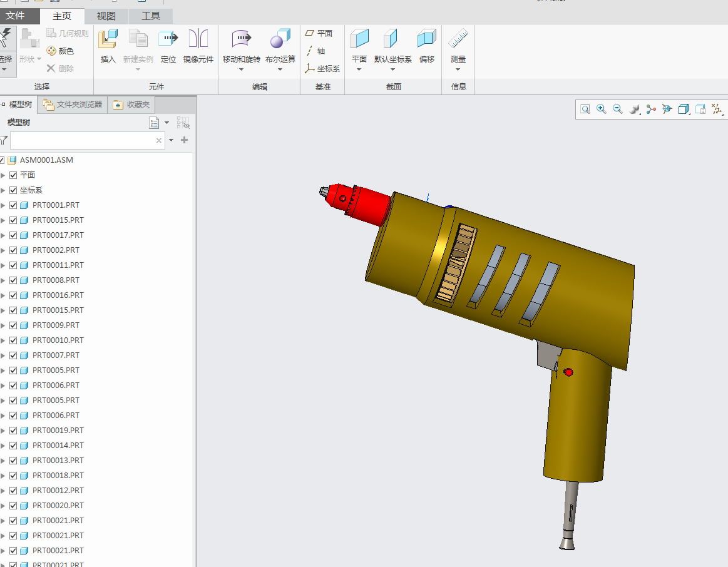
Task: Click the datum display filter icon
Action: pyautogui.click(x=717, y=110)
